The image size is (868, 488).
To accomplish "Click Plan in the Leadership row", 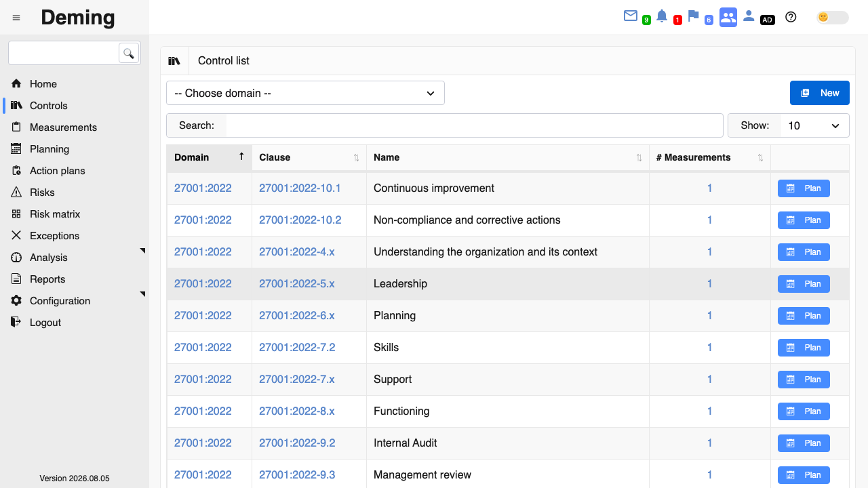I will [804, 284].
